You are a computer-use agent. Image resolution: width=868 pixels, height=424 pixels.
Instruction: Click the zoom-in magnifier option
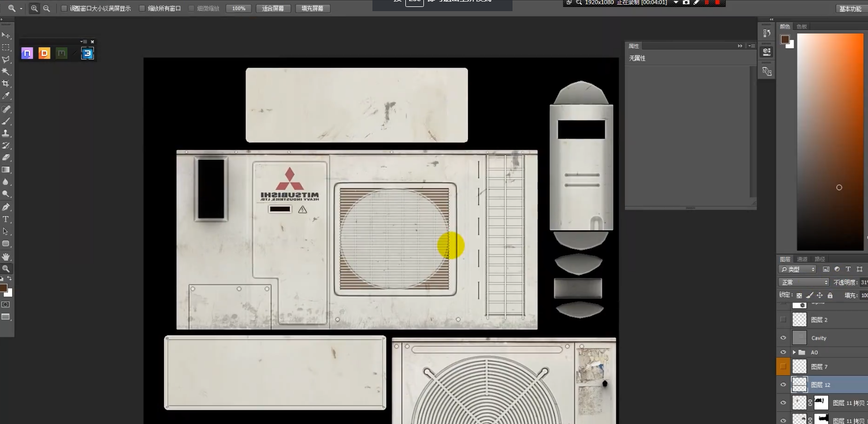coord(34,8)
